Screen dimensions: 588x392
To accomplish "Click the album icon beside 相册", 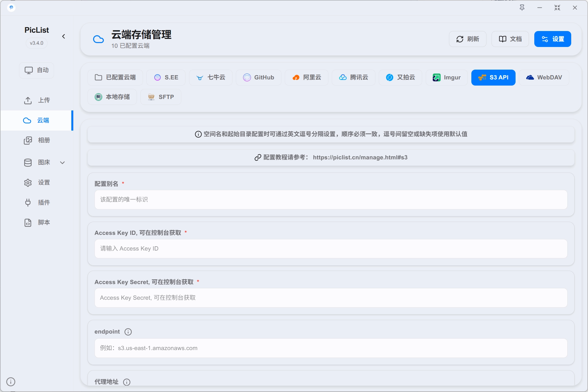I will tap(28, 140).
